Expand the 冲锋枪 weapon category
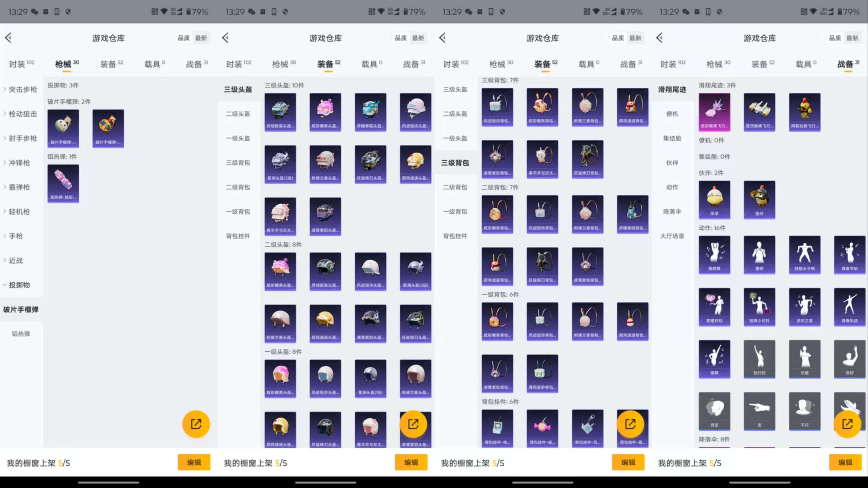 click(x=19, y=163)
